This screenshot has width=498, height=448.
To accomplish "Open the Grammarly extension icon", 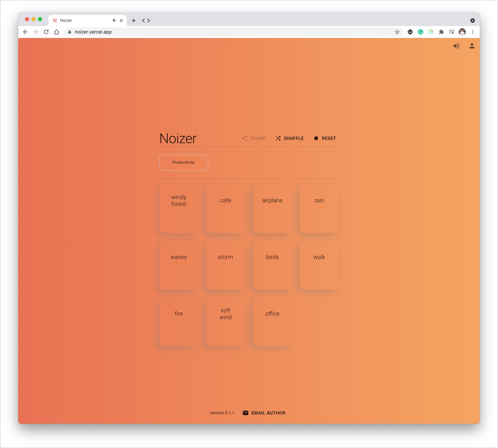I will click(x=421, y=32).
